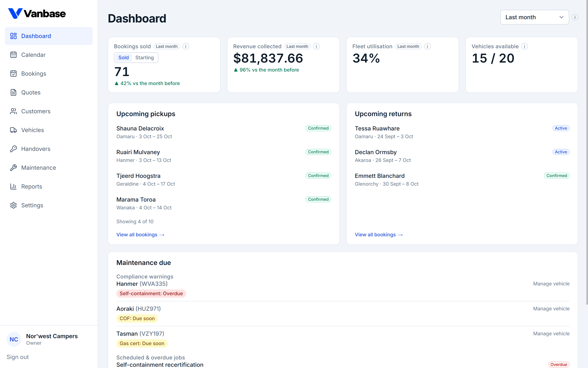This screenshot has height=368, width=588.
Task: Click info icon beside Bookings sold
Action: 186,46
